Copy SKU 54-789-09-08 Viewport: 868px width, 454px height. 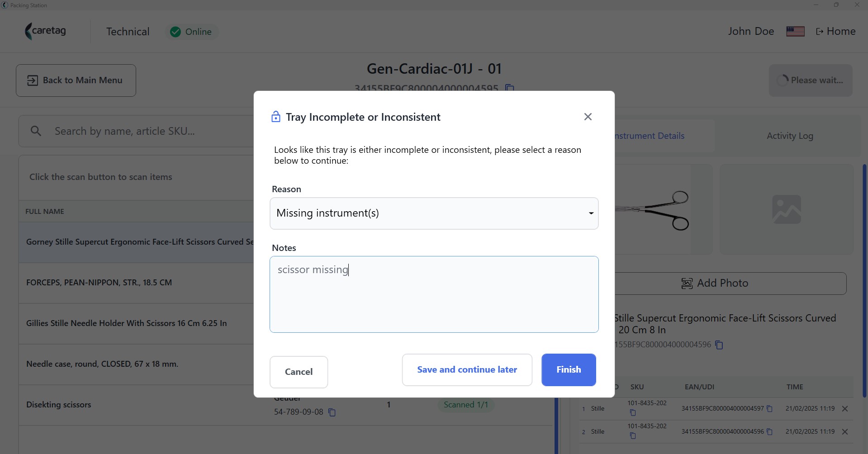332,412
